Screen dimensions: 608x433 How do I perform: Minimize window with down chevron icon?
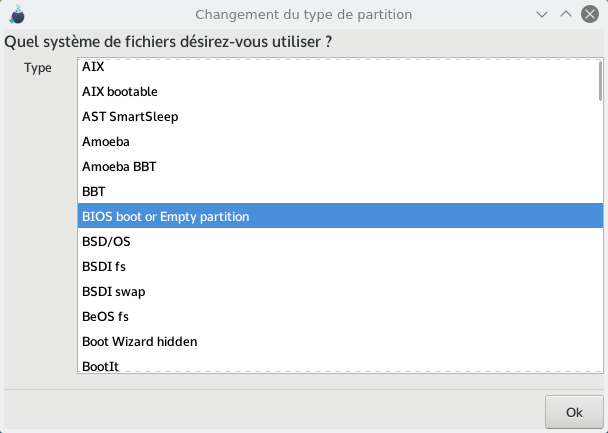click(542, 15)
